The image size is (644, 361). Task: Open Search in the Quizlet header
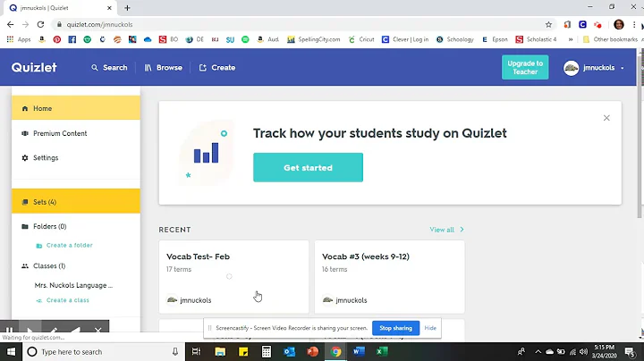tap(109, 68)
